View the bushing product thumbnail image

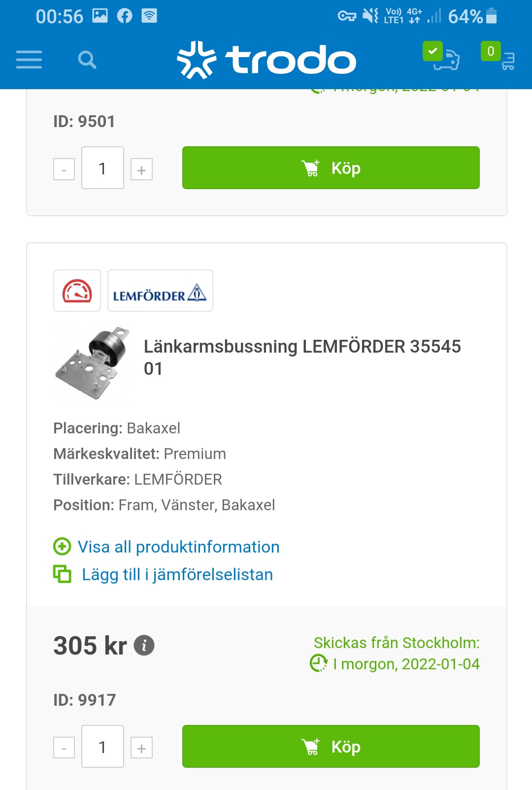pos(93,363)
